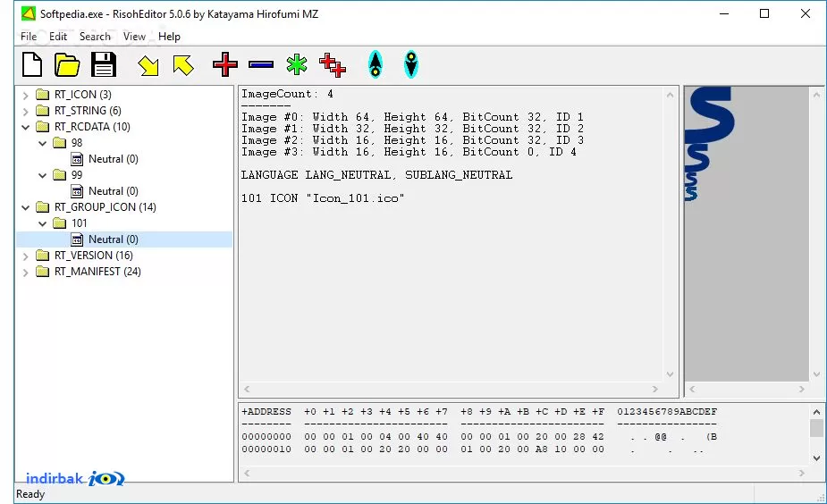Viewport: 827px width, 504px height.
Task: Maximize the RisohEditor window
Action: tap(764, 13)
